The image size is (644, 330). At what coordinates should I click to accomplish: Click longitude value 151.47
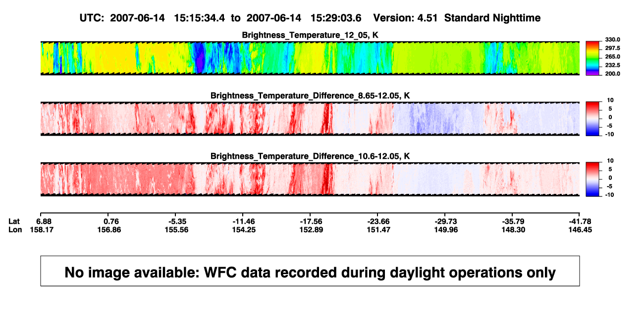pos(378,230)
